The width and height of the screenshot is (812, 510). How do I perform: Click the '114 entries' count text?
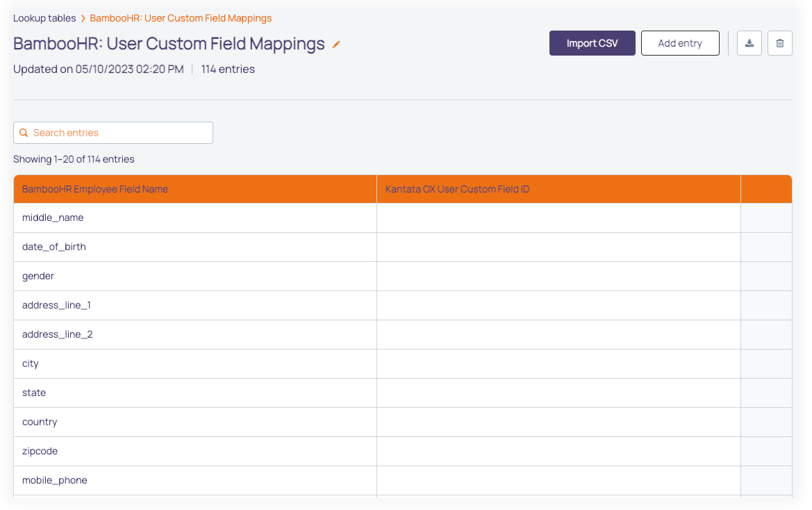[x=228, y=69]
